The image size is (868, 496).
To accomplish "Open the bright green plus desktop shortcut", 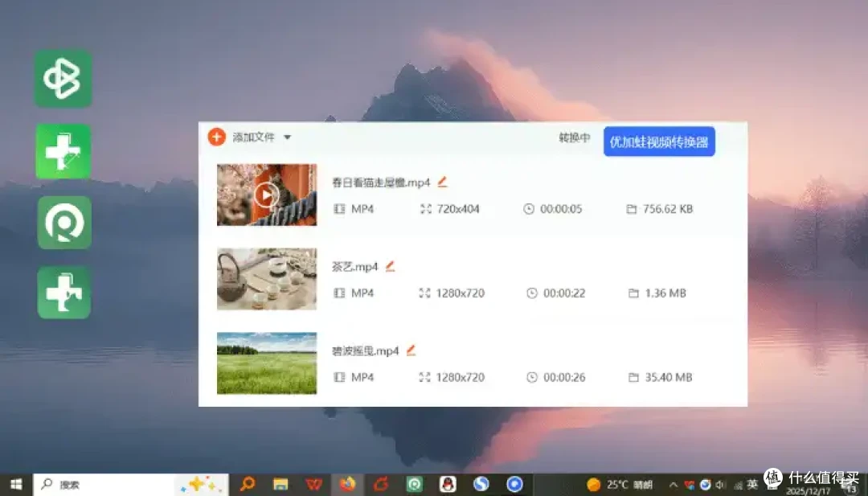I will point(63,151).
